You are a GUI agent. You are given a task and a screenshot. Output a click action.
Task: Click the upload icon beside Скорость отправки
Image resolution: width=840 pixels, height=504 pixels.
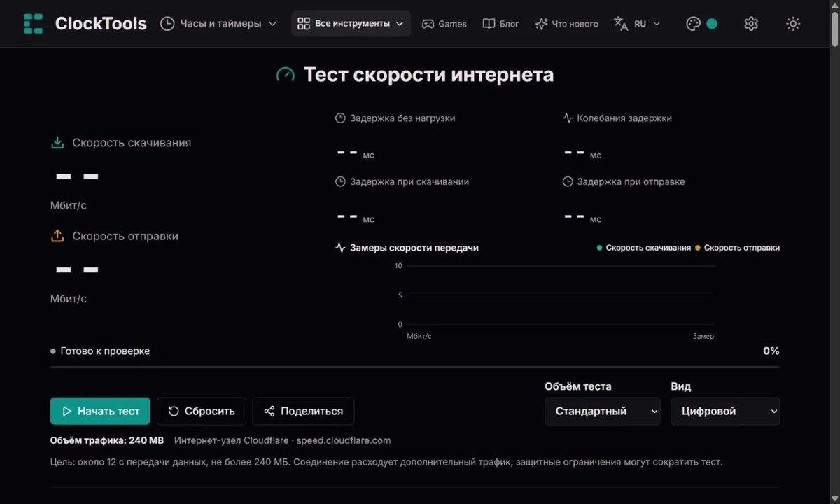(x=57, y=237)
